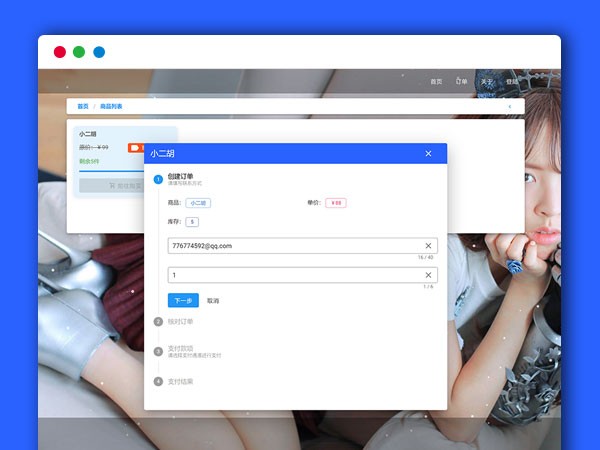The height and width of the screenshot is (450, 600).
Task: Click the 下一步 button
Action: click(183, 300)
